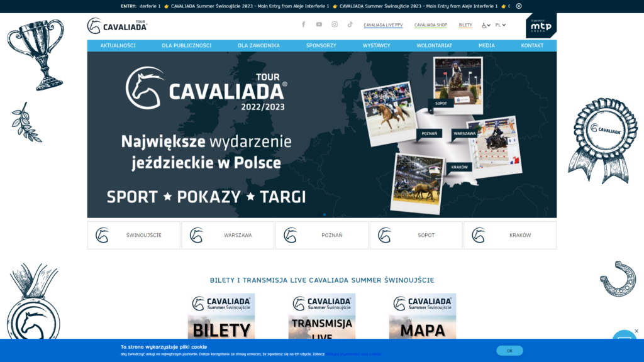Open the Wolontariat menu
The height and width of the screenshot is (362, 644).
pos(434,45)
